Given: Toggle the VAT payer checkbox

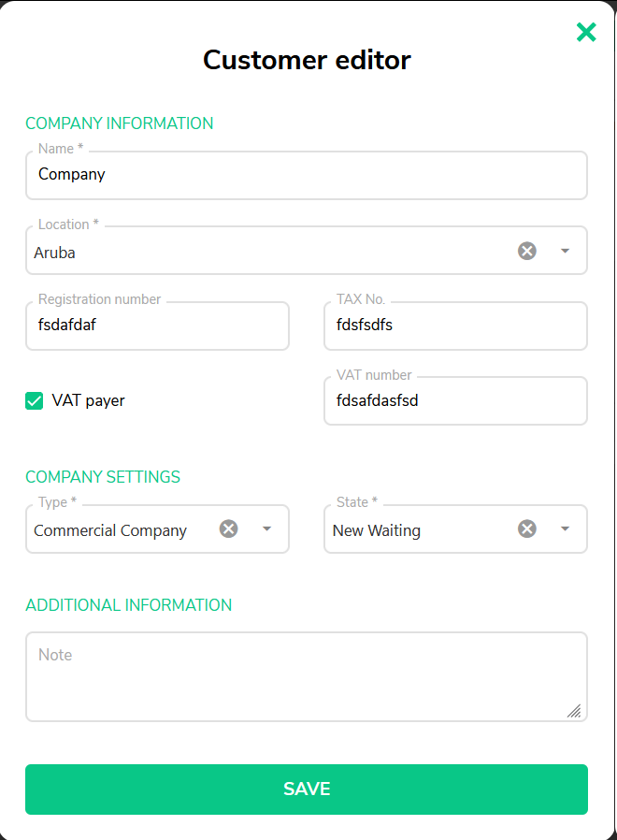Looking at the screenshot, I should click(x=35, y=400).
